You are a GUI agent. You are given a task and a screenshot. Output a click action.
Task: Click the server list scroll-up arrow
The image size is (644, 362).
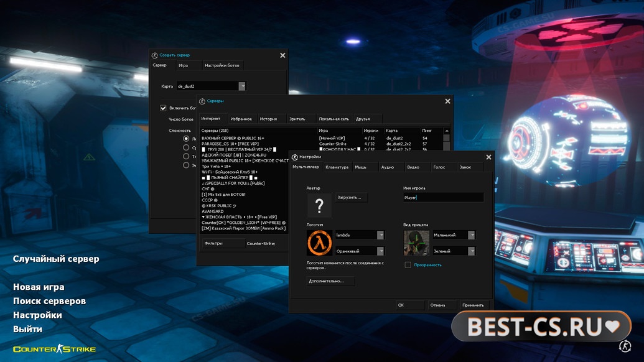click(x=447, y=131)
